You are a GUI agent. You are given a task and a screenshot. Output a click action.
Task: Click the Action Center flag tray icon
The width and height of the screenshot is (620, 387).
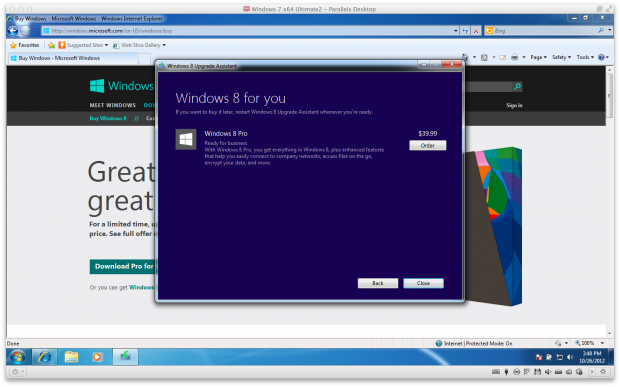pyautogui.click(x=539, y=357)
